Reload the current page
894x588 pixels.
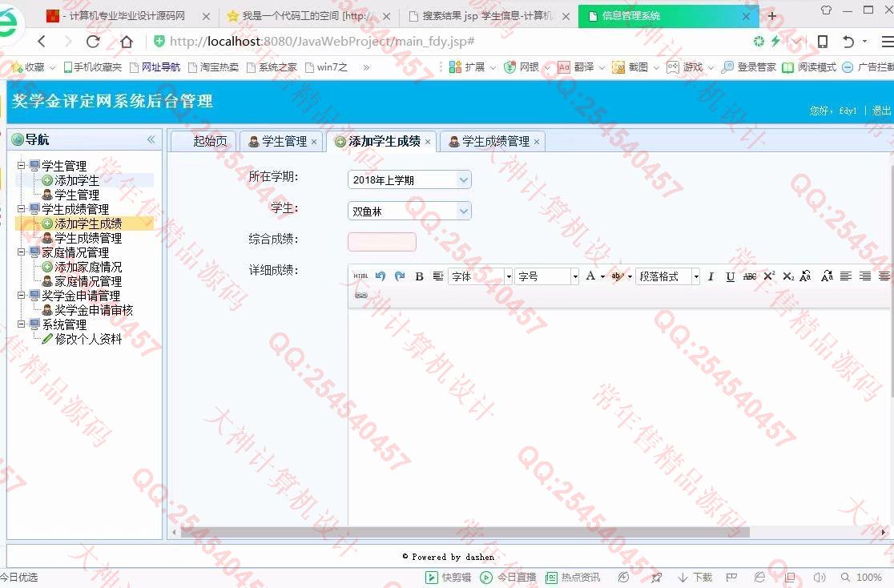(93, 42)
